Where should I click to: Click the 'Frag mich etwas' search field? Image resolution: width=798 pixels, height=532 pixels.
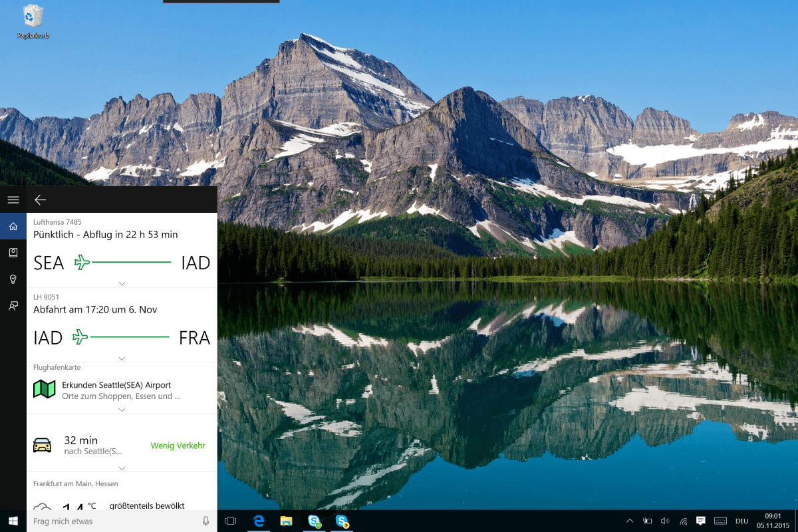click(x=113, y=521)
